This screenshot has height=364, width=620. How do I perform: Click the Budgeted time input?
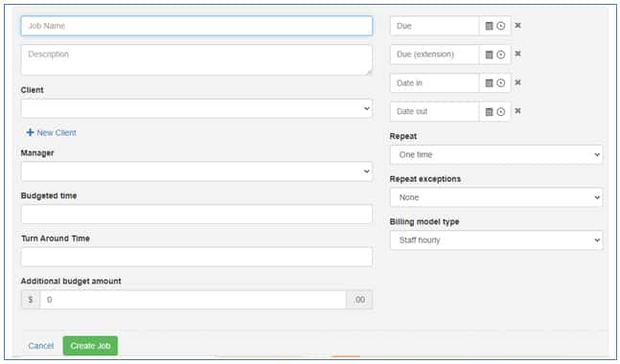coord(196,215)
